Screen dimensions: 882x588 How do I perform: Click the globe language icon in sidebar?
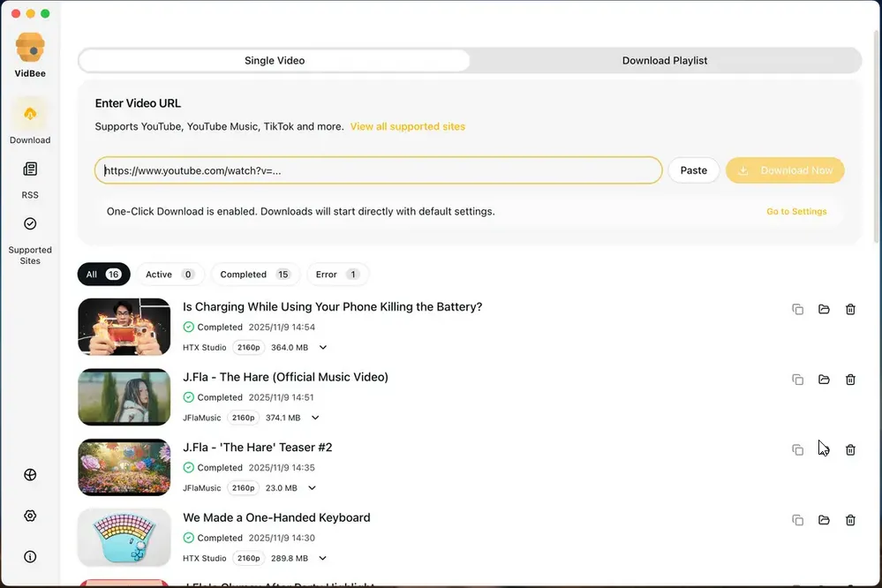click(30, 475)
